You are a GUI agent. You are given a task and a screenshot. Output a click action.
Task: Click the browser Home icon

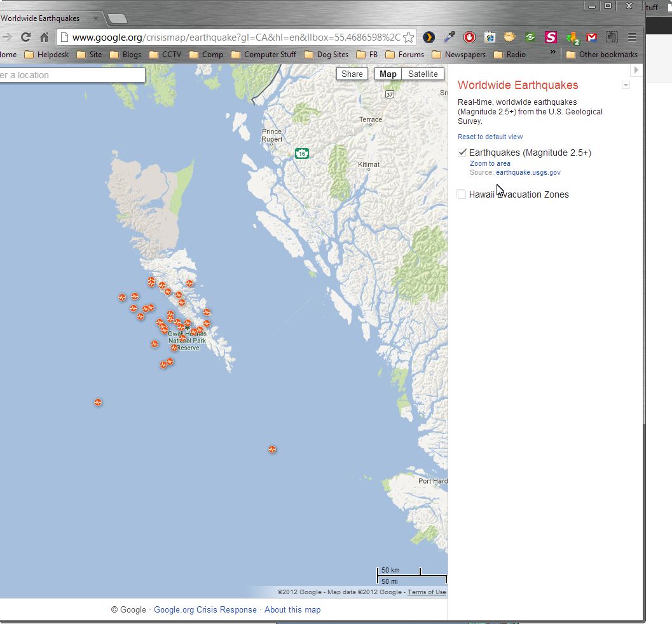(44, 37)
